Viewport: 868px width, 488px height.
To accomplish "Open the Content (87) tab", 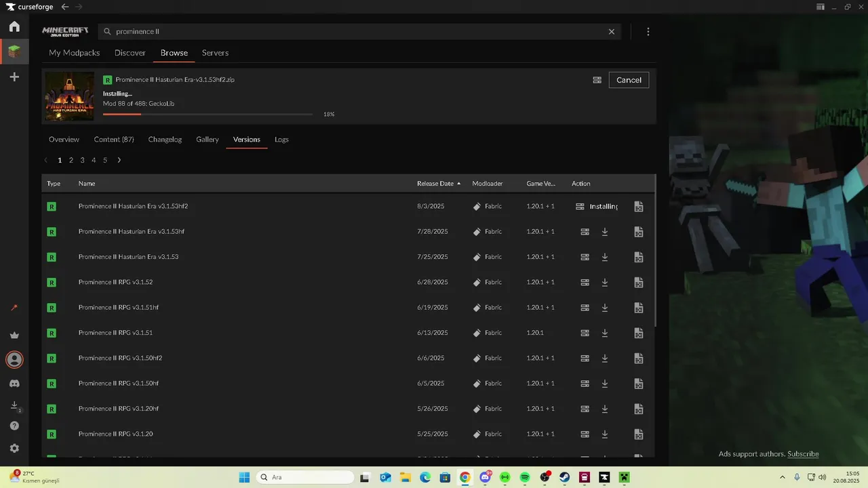I will [x=114, y=140].
